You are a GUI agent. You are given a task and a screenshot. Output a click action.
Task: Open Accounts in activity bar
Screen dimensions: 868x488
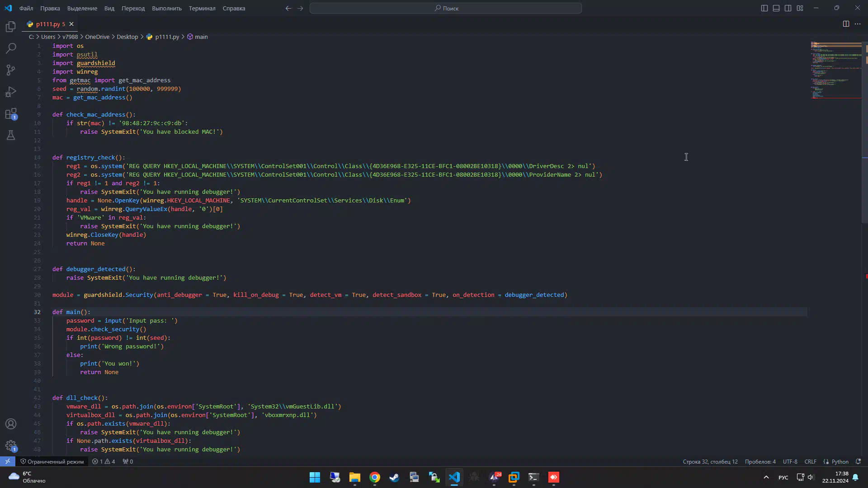point(11,424)
